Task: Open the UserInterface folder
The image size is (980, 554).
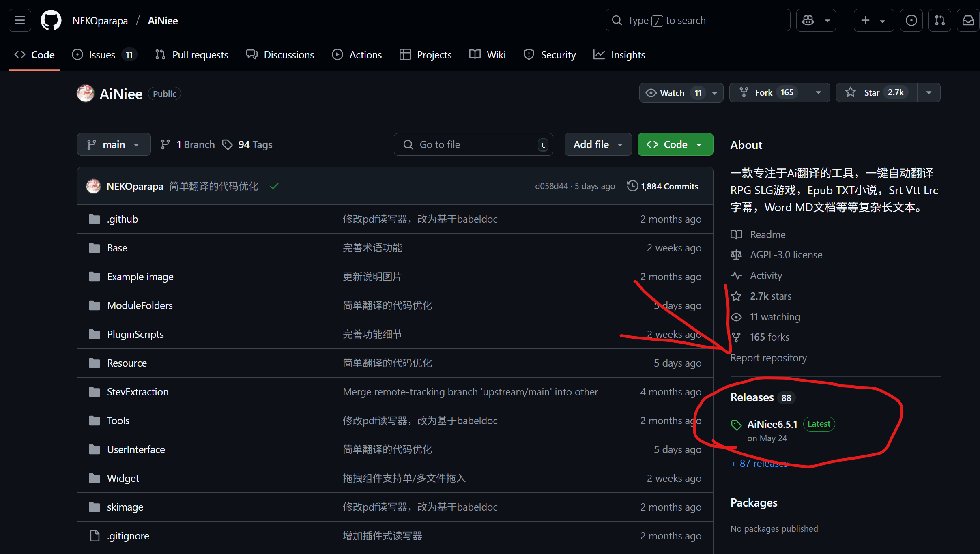Action: tap(136, 449)
